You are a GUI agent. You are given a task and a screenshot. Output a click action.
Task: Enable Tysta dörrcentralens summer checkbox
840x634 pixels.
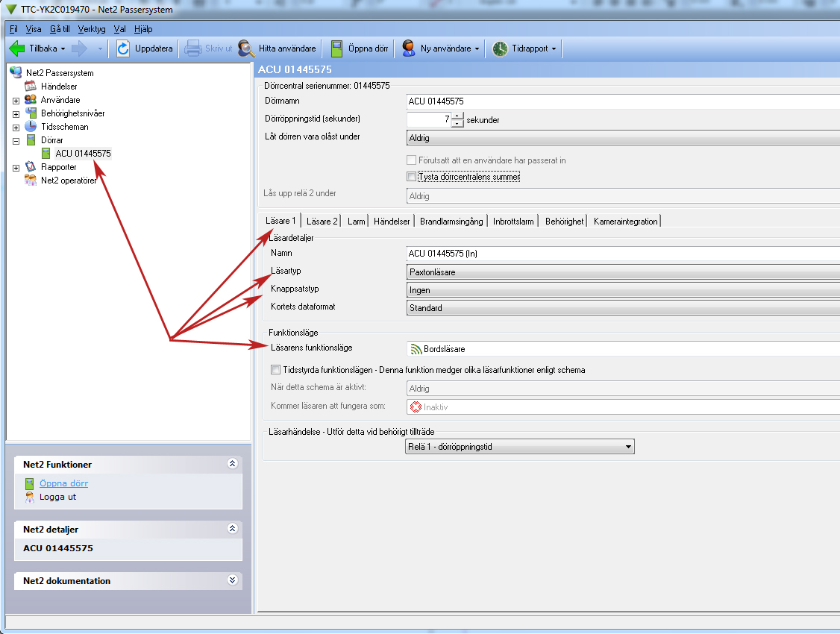coord(412,177)
